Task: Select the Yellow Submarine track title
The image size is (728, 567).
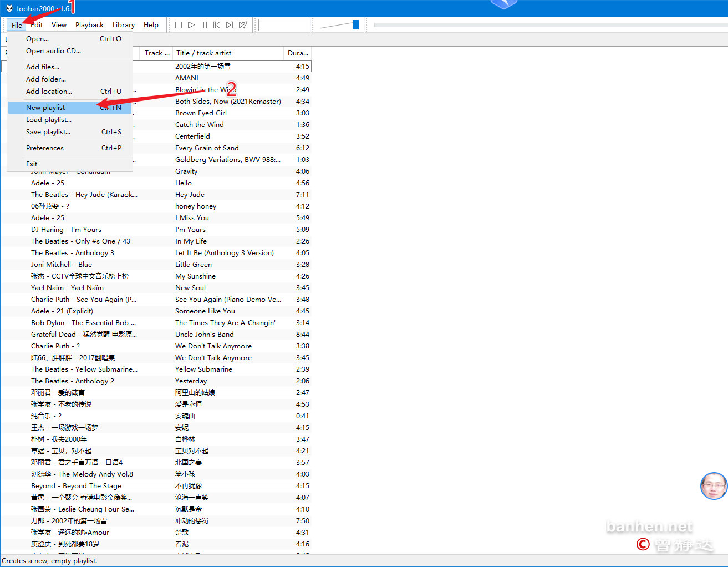Action: click(203, 369)
